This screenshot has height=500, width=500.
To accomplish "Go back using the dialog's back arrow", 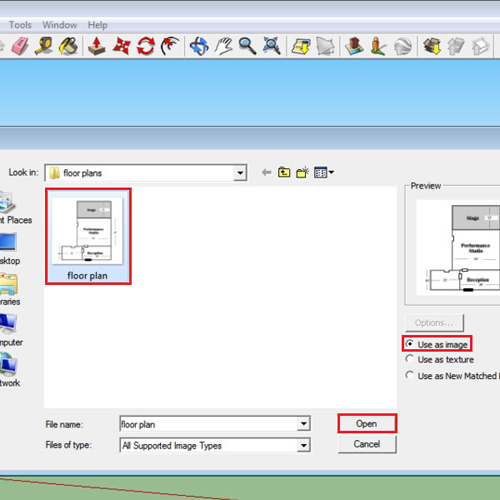I will [266, 172].
